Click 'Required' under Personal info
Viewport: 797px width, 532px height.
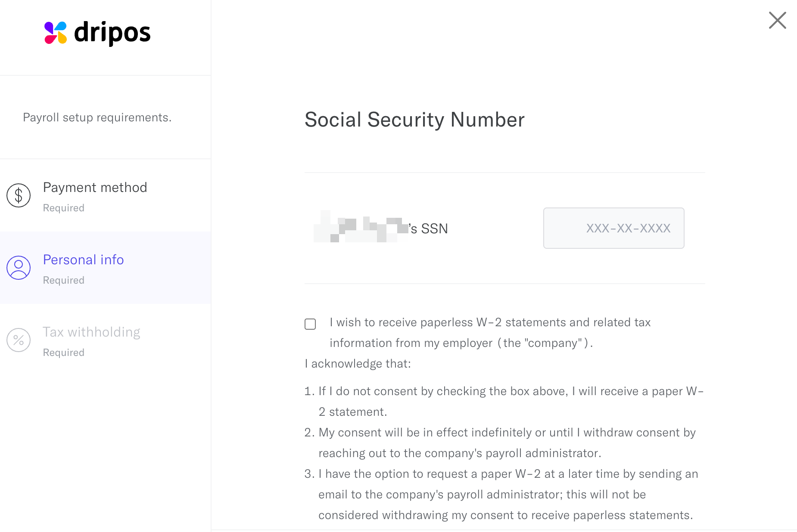click(x=64, y=280)
